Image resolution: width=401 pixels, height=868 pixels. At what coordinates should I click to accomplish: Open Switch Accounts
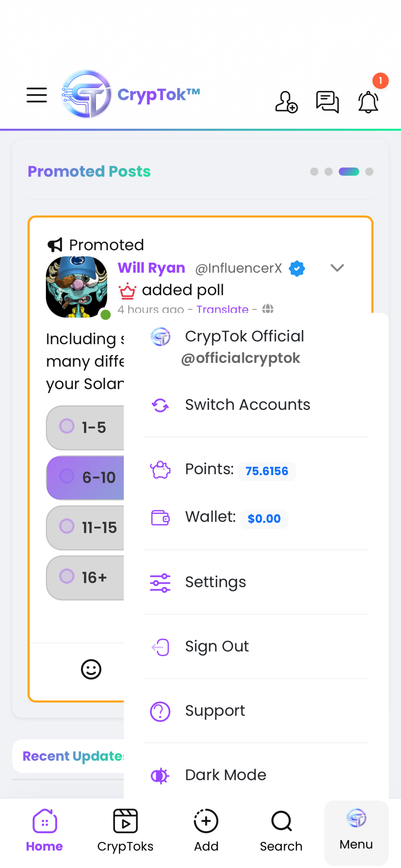pos(247,405)
